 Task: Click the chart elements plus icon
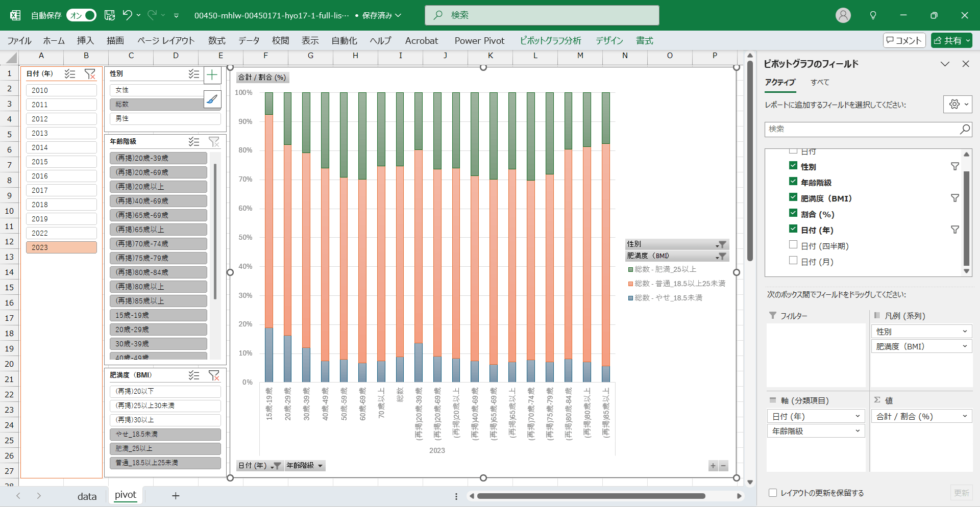[212, 75]
